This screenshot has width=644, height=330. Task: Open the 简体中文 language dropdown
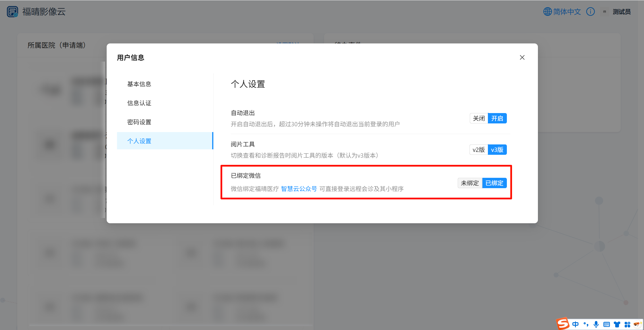(567, 12)
